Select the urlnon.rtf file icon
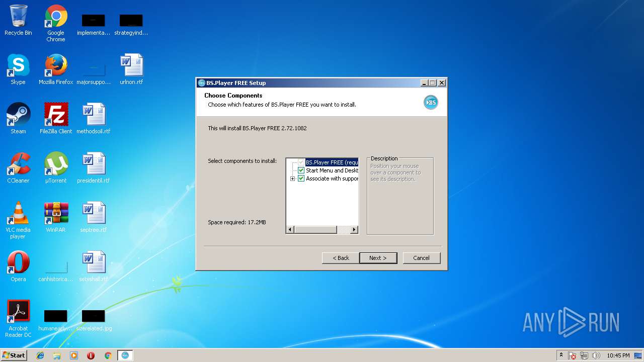644x362 pixels. [x=131, y=69]
